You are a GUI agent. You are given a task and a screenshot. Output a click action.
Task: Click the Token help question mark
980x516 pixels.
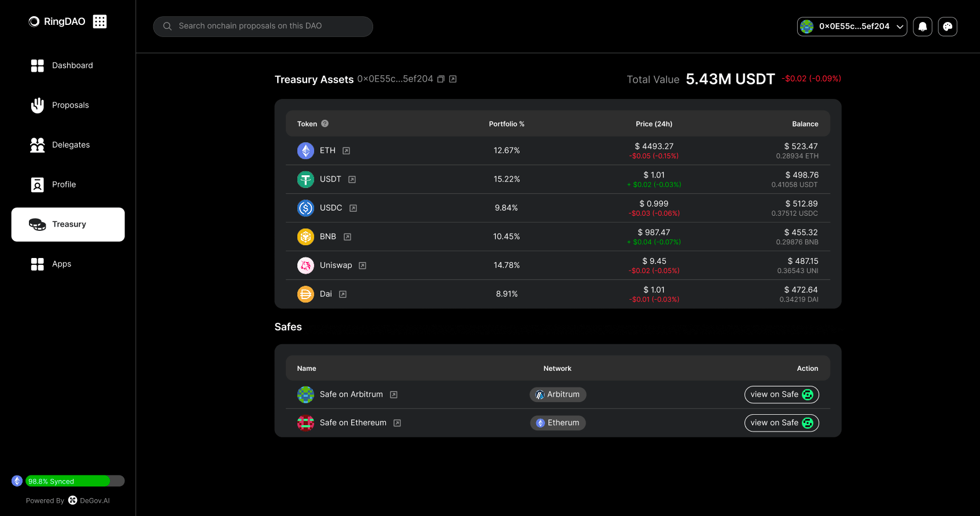(x=325, y=124)
